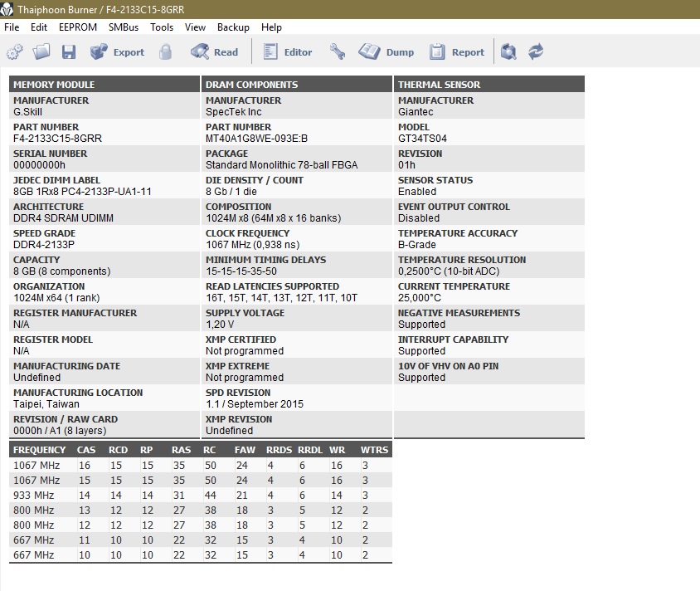Click the revision 0000h / A1 (8 layers)
700x591 pixels.
(60, 431)
